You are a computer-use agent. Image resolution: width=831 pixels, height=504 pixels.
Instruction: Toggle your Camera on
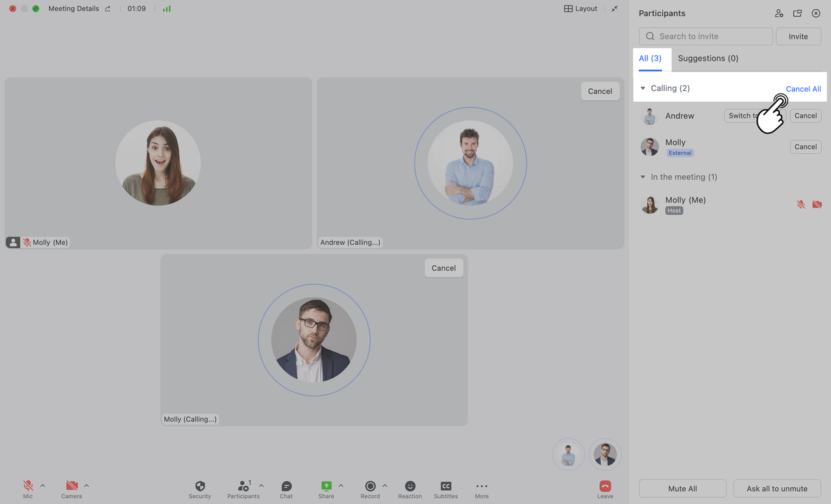(70, 485)
